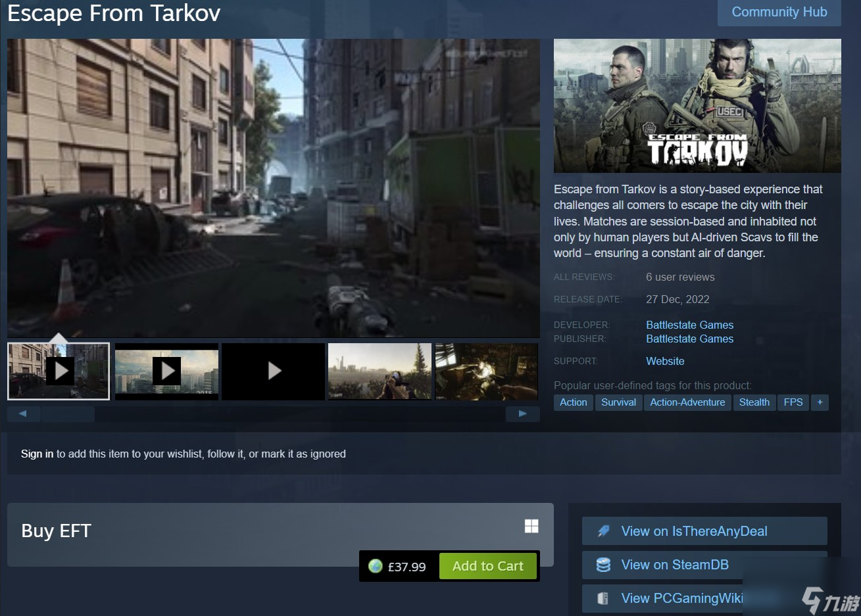Play the first street trailer thumbnail
Image resolution: width=861 pixels, height=616 pixels.
tap(59, 371)
